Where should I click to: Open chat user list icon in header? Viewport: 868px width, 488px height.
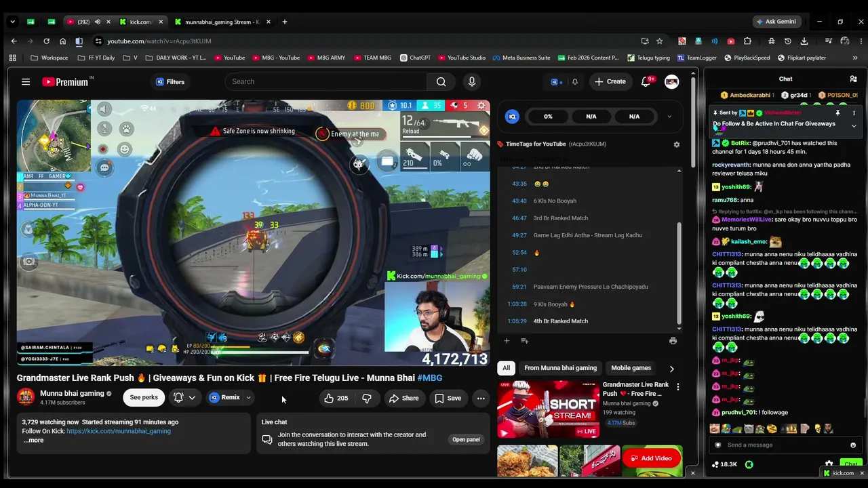coord(853,79)
